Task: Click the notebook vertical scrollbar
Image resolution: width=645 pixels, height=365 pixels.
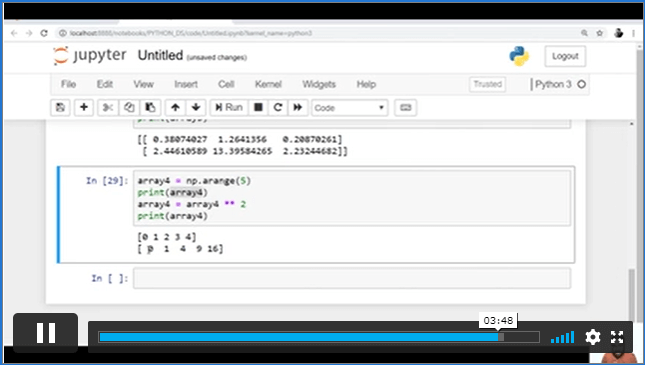Action: pos(632,295)
